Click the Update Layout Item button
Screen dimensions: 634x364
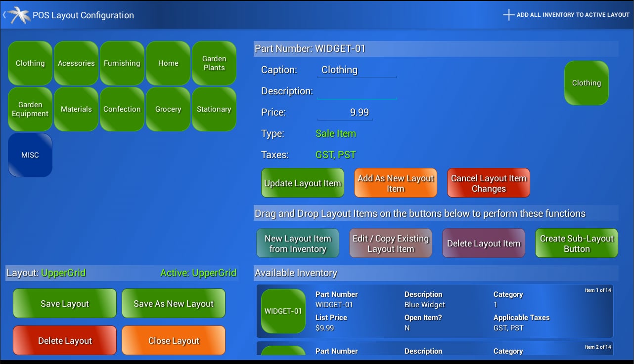point(303,183)
